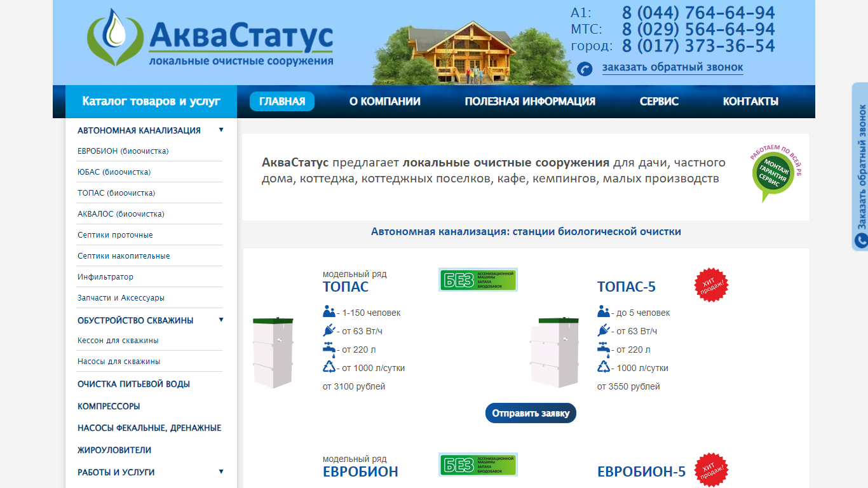Open КОМПРЕССОРЫ category

[x=109, y=406]
